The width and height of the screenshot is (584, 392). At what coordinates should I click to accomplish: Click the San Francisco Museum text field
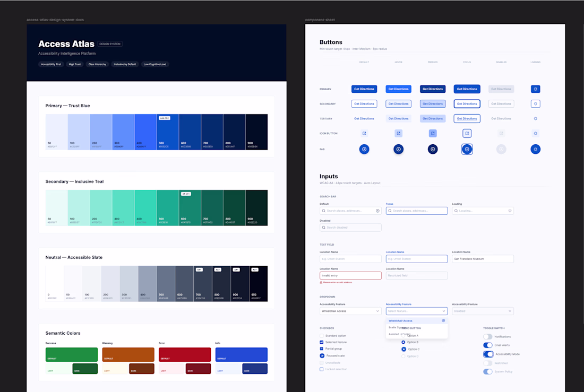(483, 259)
